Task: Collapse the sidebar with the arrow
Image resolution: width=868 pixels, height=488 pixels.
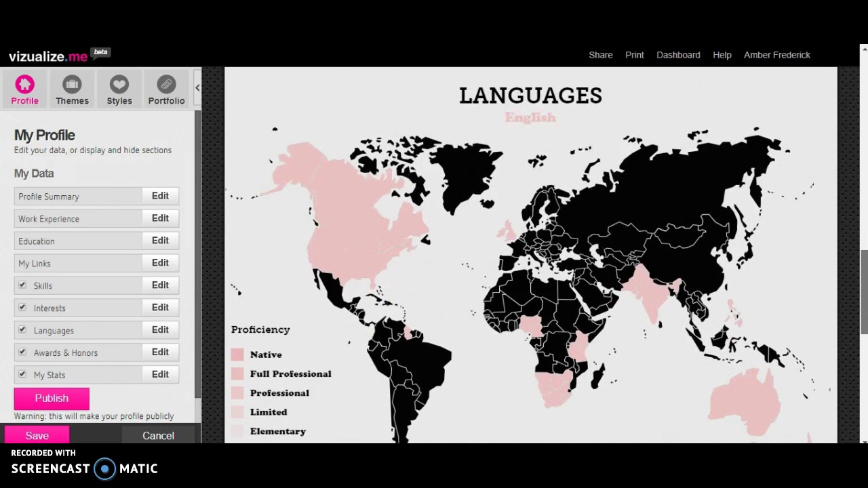Action: pos(197,87)
